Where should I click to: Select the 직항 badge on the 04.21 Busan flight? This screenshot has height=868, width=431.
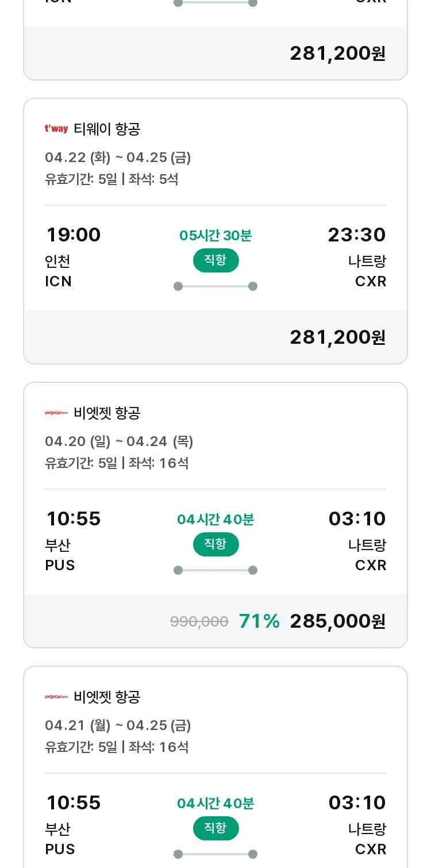click(x=215, y=828)
